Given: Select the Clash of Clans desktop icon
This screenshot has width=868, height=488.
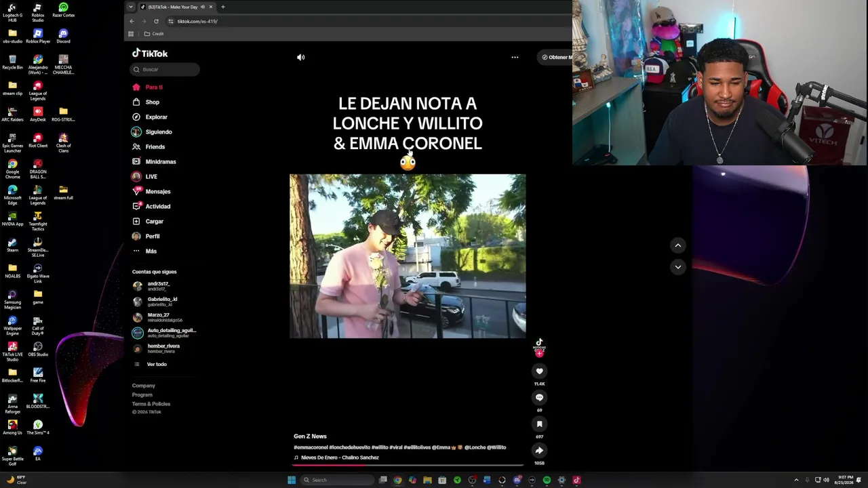Looking at the screenshot, I should click(63, 142).
